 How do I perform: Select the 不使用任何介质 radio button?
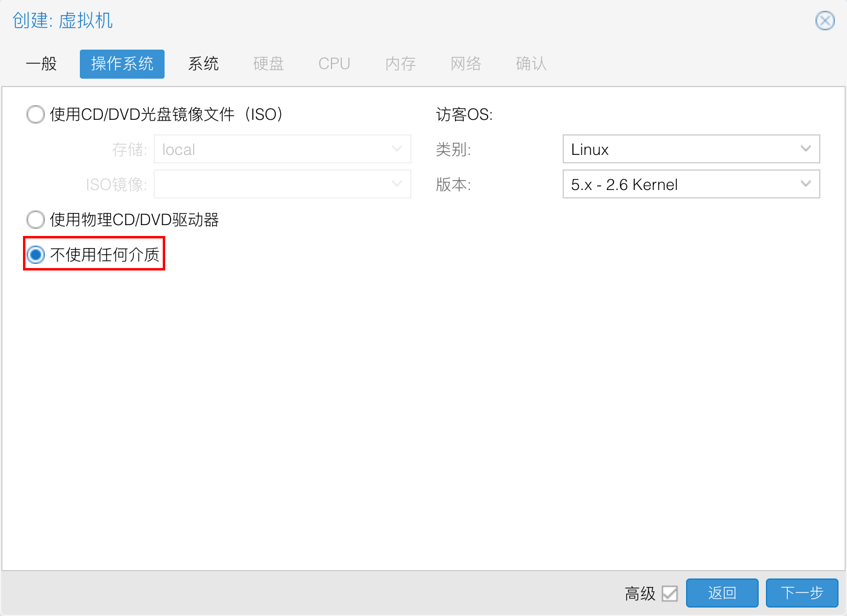pos(36,255)
